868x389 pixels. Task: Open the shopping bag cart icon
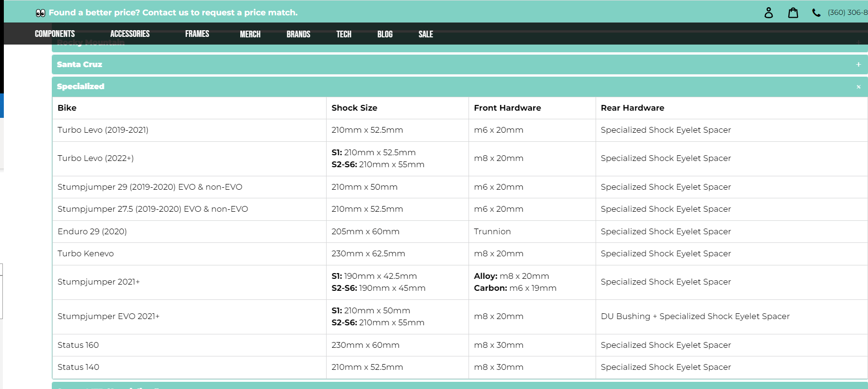click(x=793, y=12)
